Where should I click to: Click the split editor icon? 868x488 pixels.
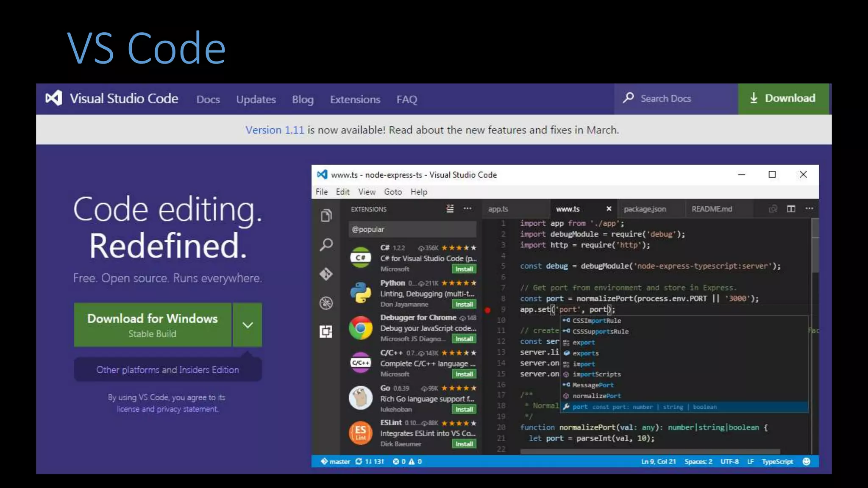tap(791, 209)
